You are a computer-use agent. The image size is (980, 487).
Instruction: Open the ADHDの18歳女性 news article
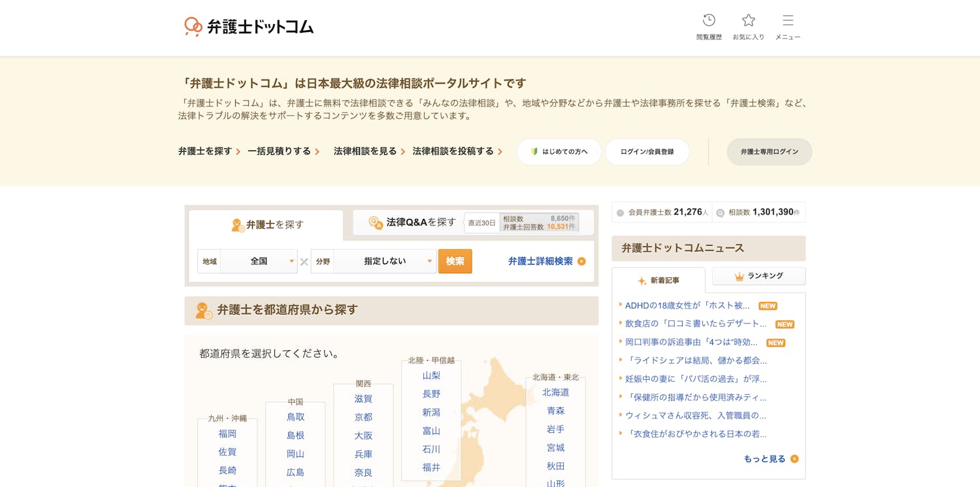[687, 305]
